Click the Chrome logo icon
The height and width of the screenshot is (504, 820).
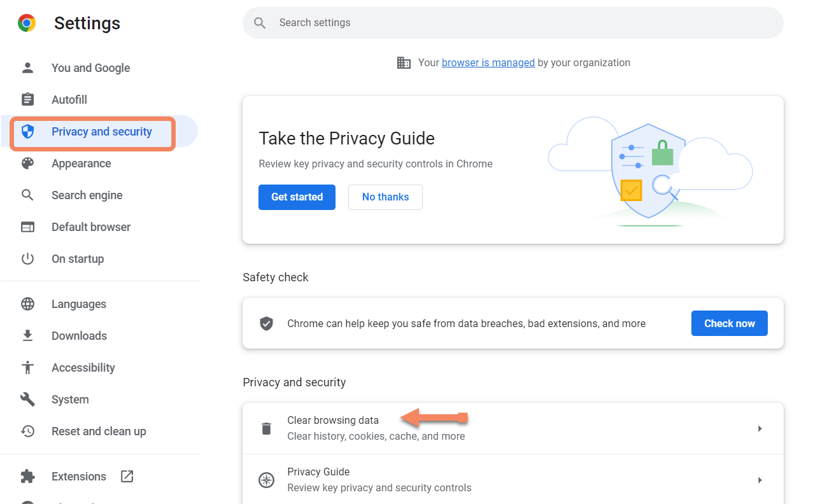coord(27,24)
